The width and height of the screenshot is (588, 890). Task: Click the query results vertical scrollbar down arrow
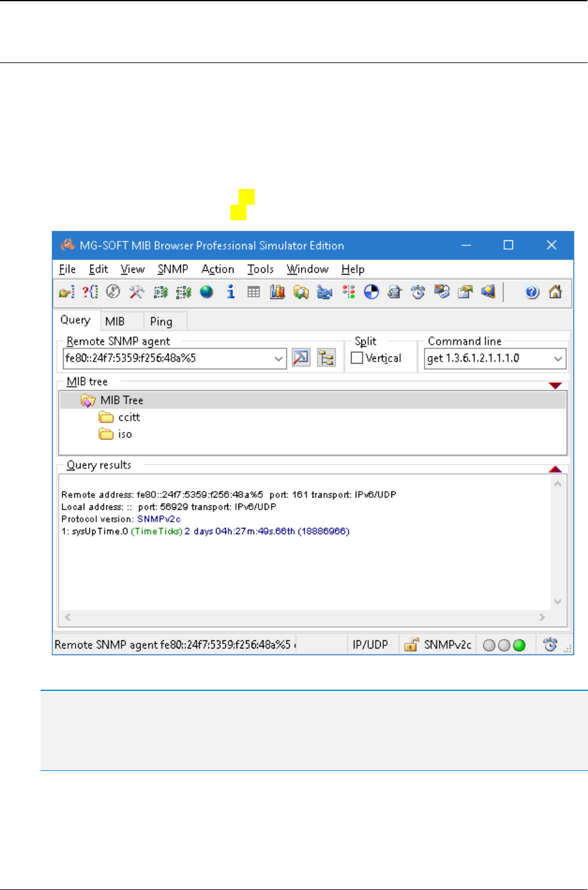[557, 602]
